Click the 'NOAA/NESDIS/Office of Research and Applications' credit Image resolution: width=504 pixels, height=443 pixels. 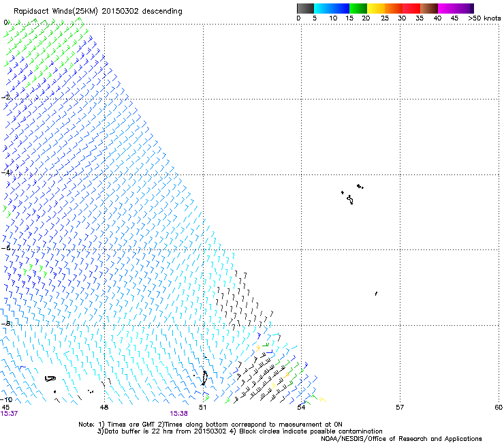coord(401,439)
